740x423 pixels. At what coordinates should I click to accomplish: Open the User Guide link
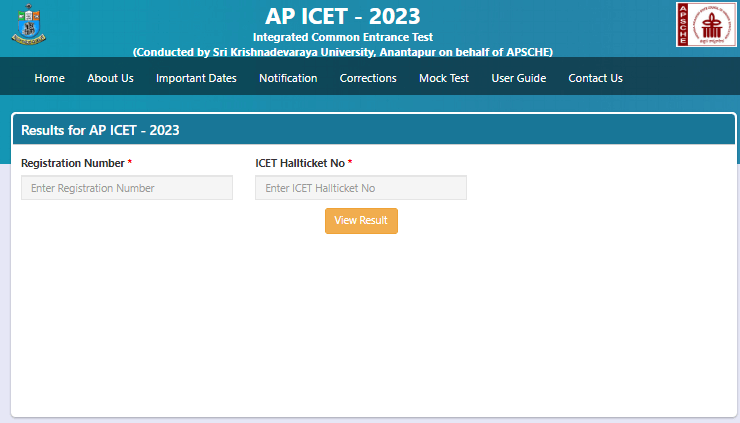(x=519, y=78)
